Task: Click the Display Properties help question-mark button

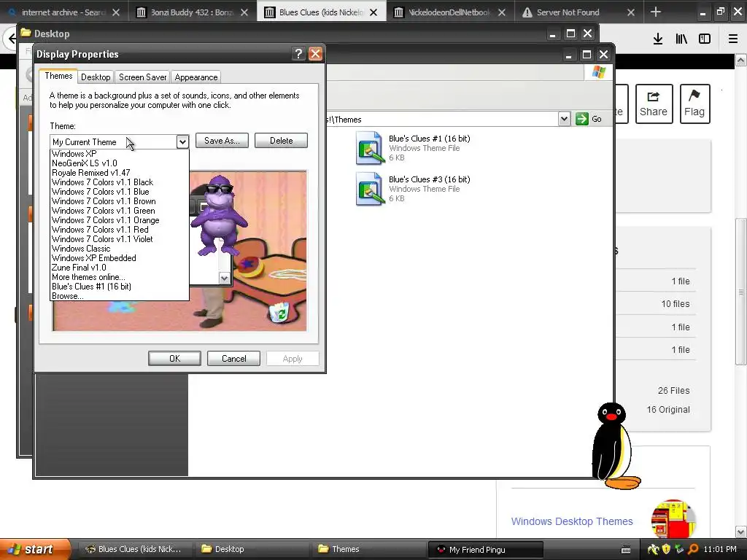Action: click(x=298, y=54)
